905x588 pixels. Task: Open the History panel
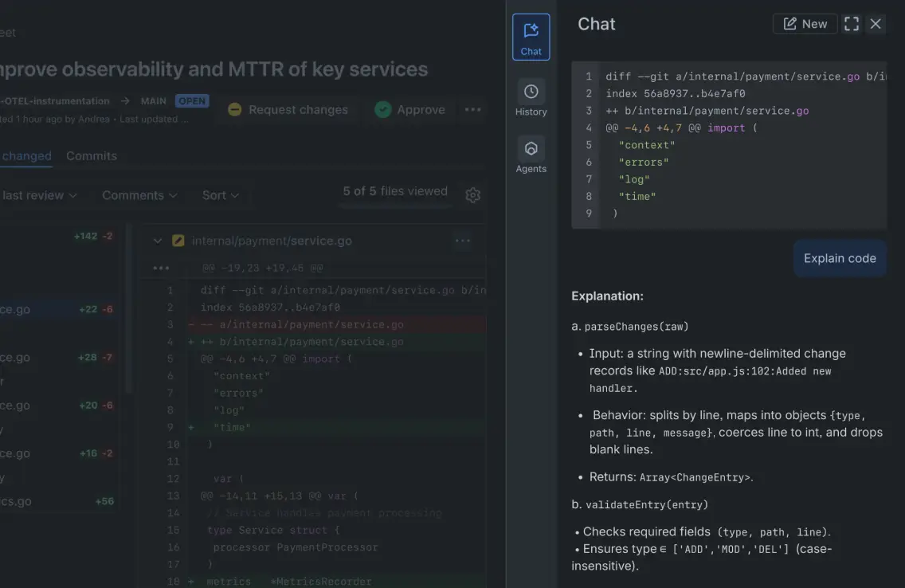click(531, 99)
